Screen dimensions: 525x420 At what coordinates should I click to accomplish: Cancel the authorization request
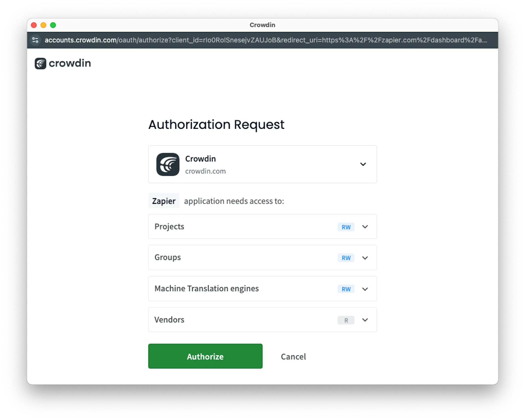(x=293, y=356)
